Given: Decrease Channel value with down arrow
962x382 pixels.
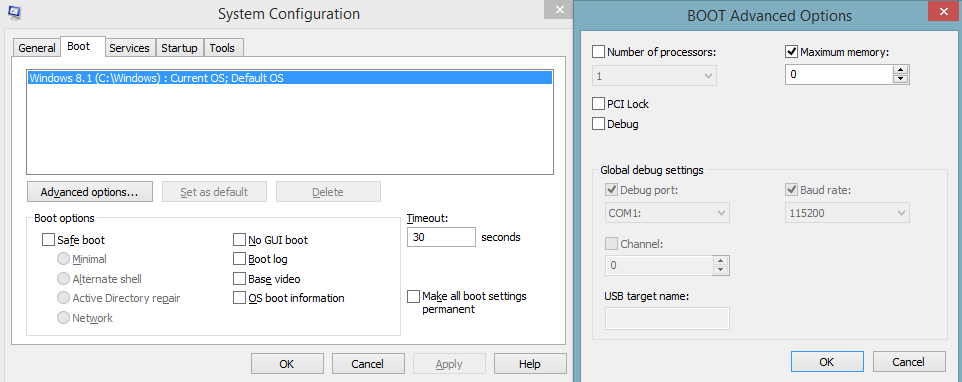Looking at the screenshot, I should (x=721, y=270).
